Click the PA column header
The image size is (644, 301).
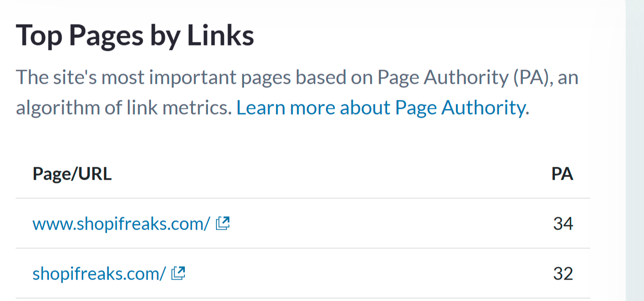pos(562,174)
